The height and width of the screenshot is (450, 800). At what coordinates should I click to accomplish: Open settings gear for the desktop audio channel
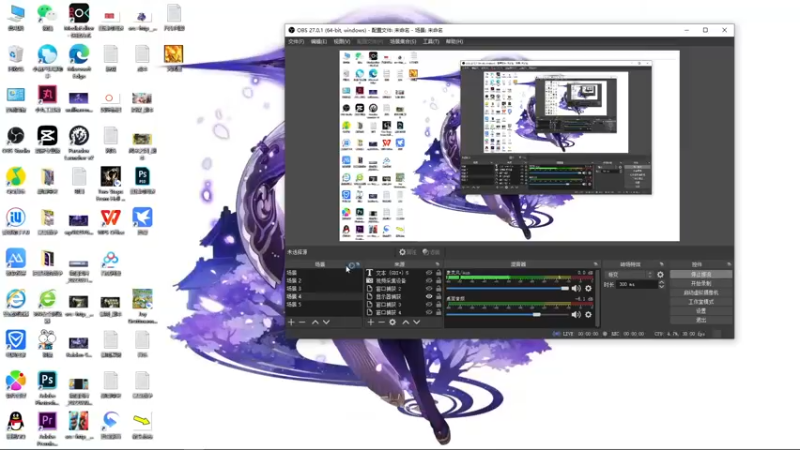[588, 315]
